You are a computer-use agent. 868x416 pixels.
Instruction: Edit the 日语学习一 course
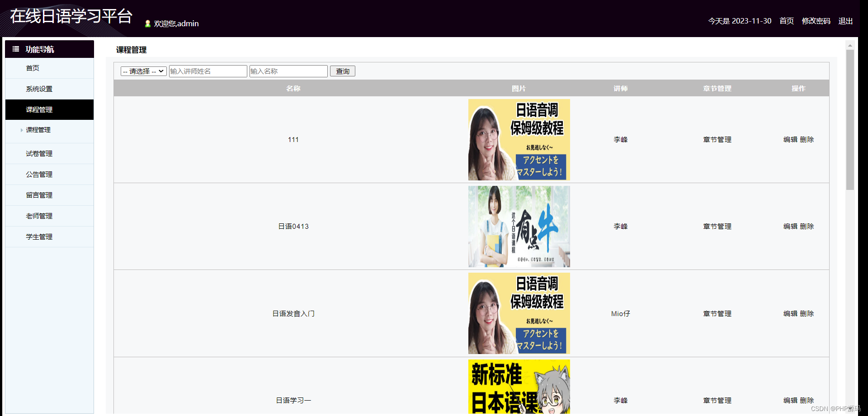[x=790, y=401]
